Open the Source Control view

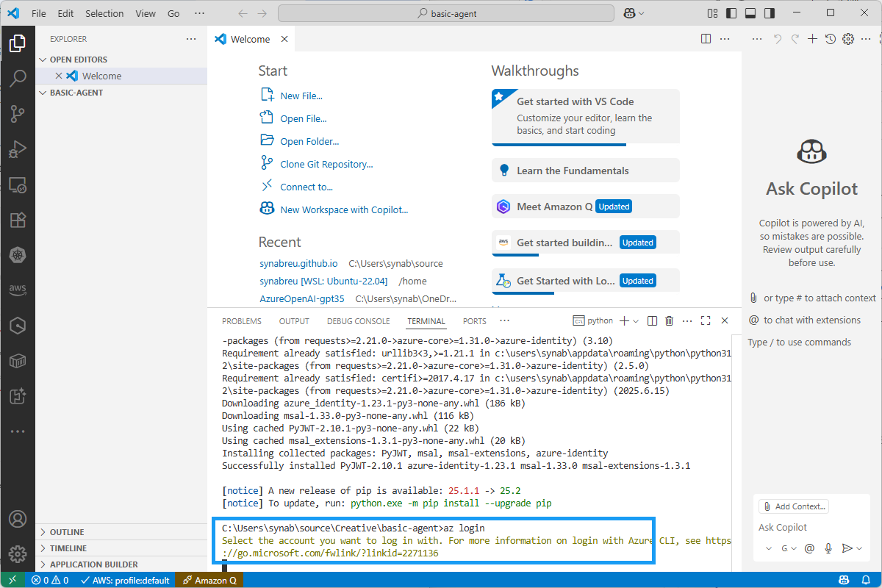pos(18,113)
